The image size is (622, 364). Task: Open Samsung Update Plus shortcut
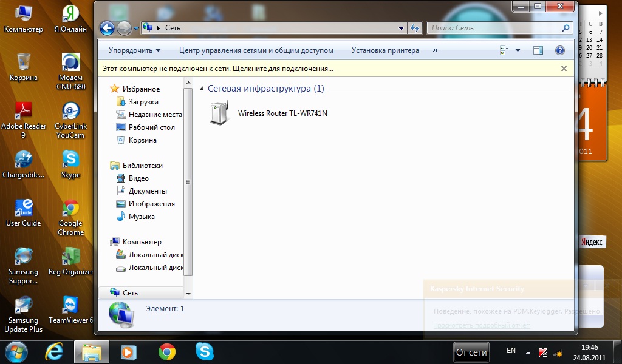tap(24, 314)
